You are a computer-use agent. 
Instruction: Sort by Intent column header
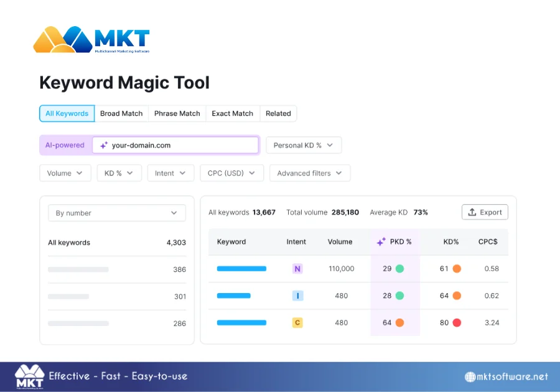click(x=296, y=241)
